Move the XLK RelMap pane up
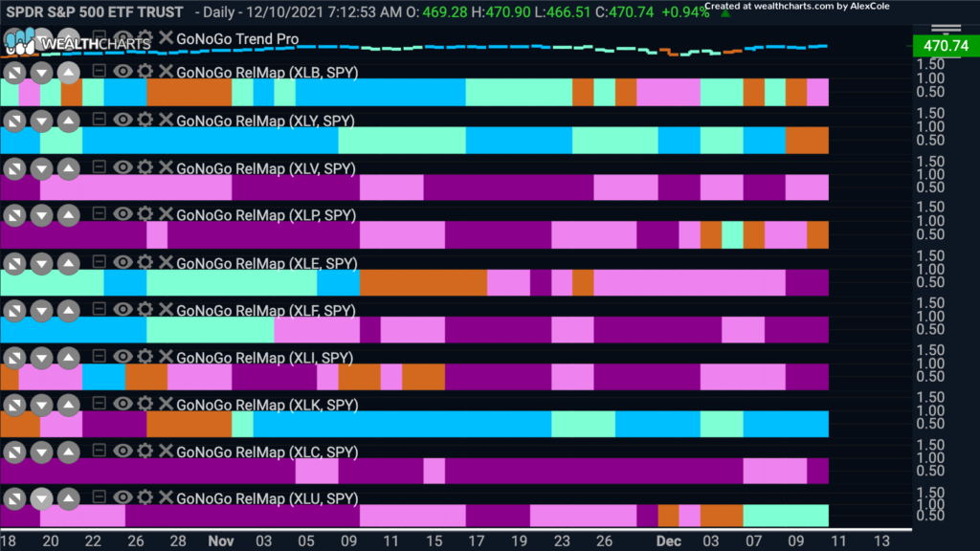This screenshot has width=980, height=551. 68,405
